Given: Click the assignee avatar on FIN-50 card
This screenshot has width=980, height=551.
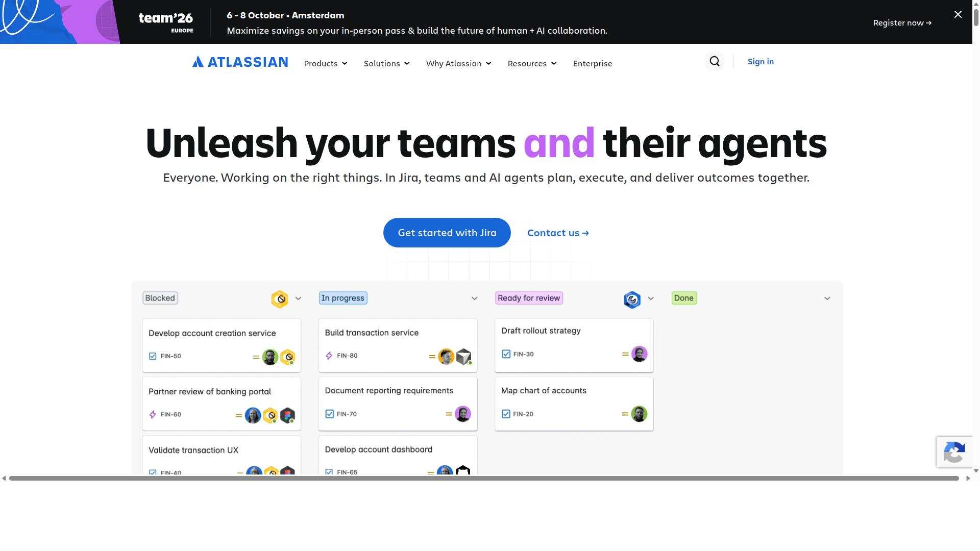Looking at the screenshot, I should [270, 357].
